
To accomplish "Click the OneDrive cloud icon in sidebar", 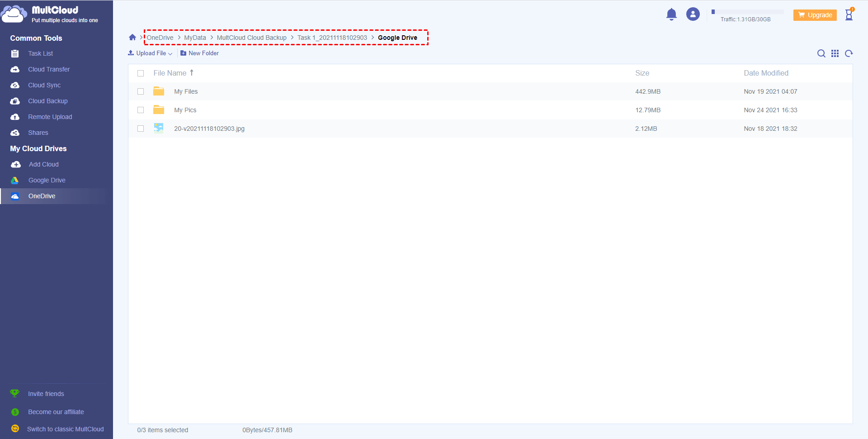I will [x=15, y=196].
